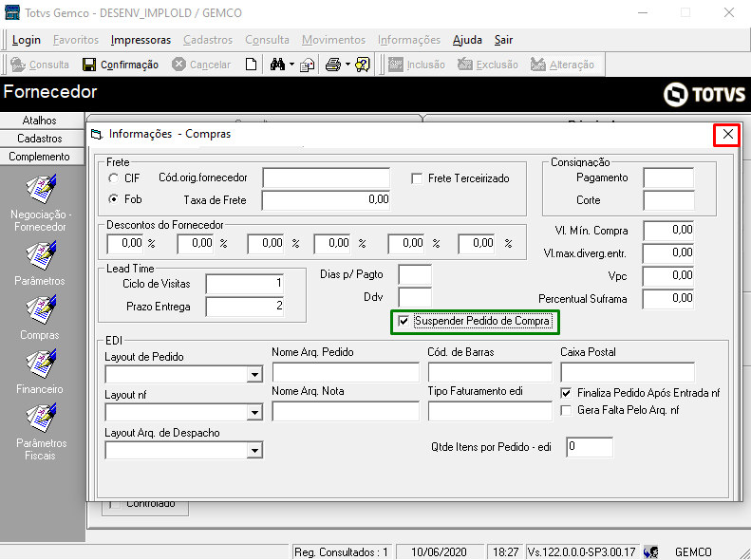The height and width of the screenshot is (560, 751).
Task: Click the blank new document icon
Action: 251,65
